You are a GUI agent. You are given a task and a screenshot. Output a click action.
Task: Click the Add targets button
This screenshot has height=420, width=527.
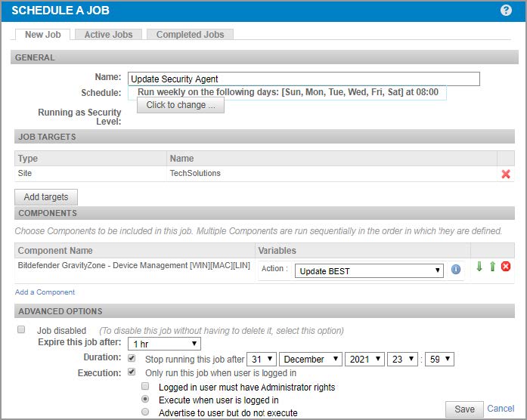[x=46, y=197]
